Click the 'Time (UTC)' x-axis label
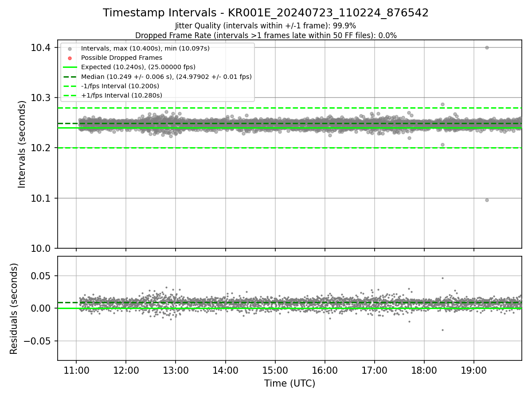The width and height of the screenshot is (532, 399). coord(289,383)
